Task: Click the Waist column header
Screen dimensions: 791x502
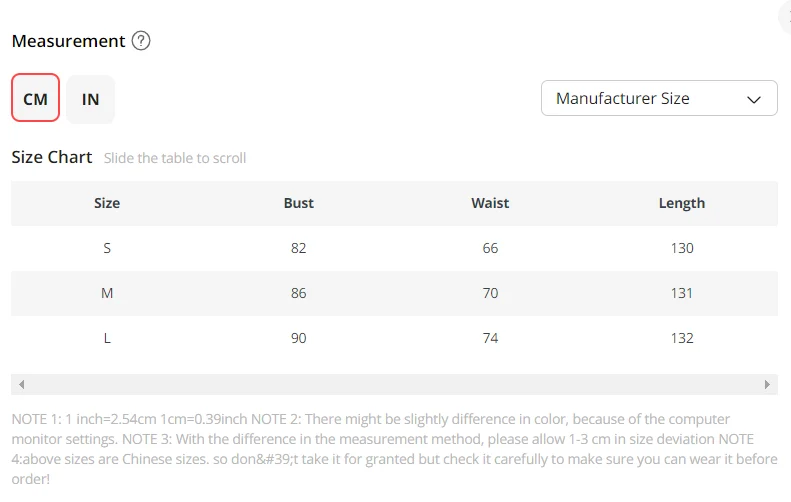Action: (x=490, y=203)
